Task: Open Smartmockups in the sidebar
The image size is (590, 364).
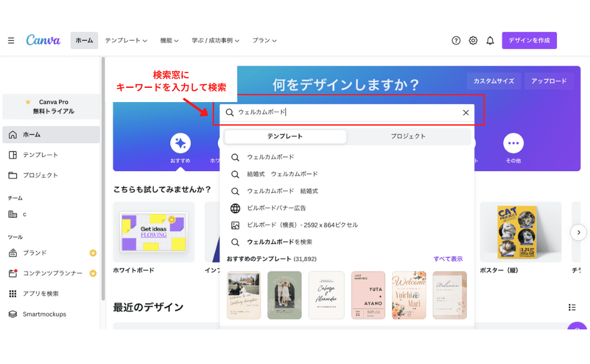Action: click(44, 314)
